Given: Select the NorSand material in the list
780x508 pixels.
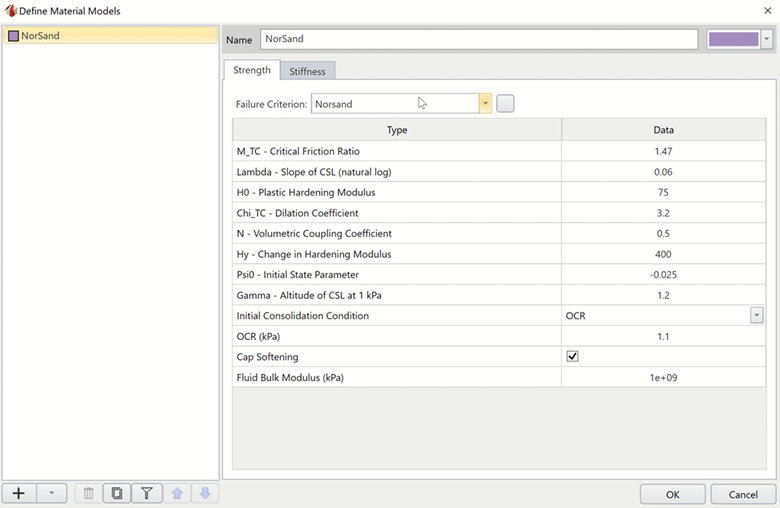Looking at the screenshot, I should (110, 36).
